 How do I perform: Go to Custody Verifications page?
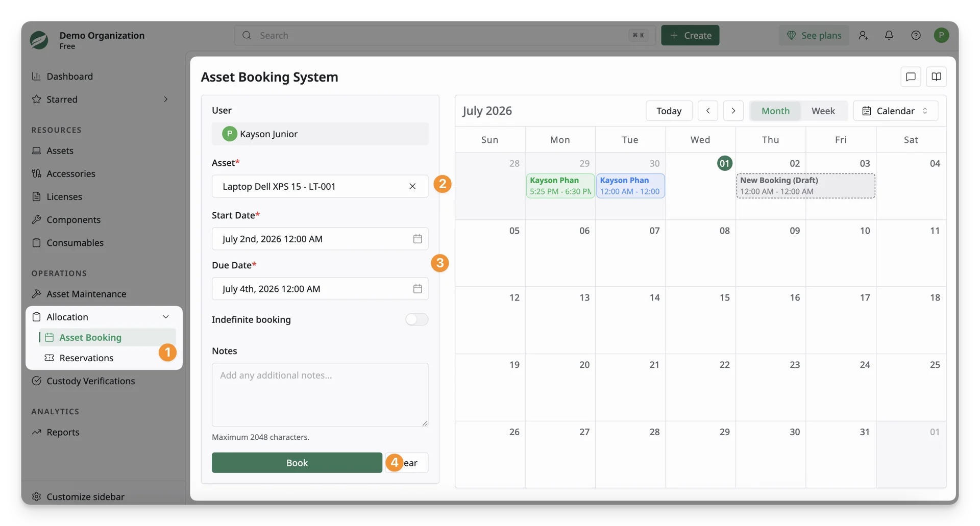(90, 381)
